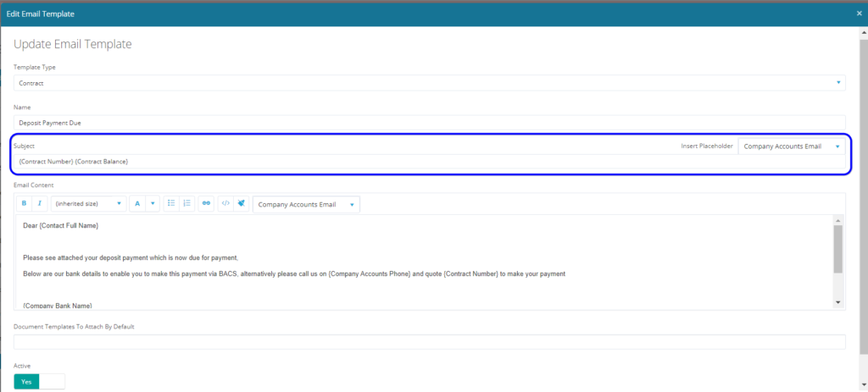
Task: Click the 'Dear {Contact Full Name}' line
Action: (x=61, y=225)
